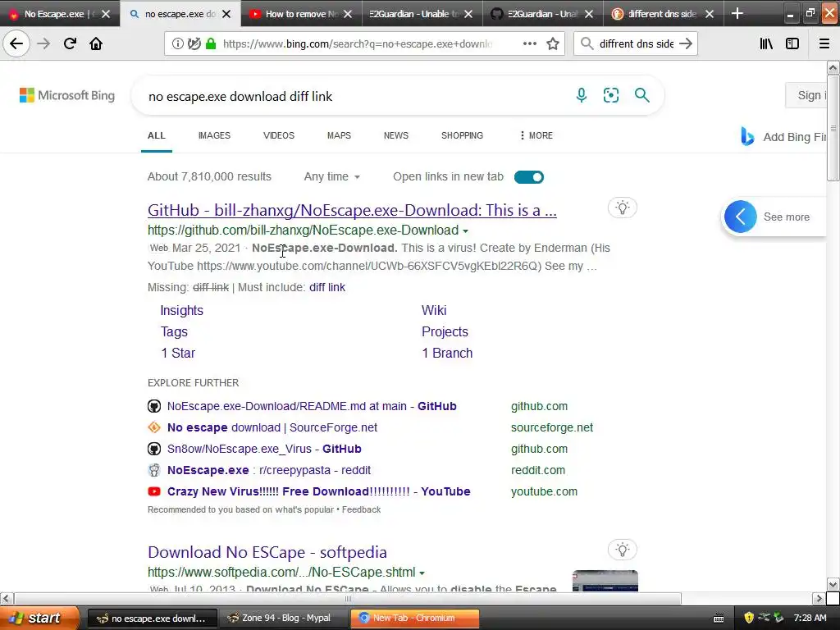Click the Windows start button
Screen dimensions: 840x630
pyautogui.click(x=39, y=618)
